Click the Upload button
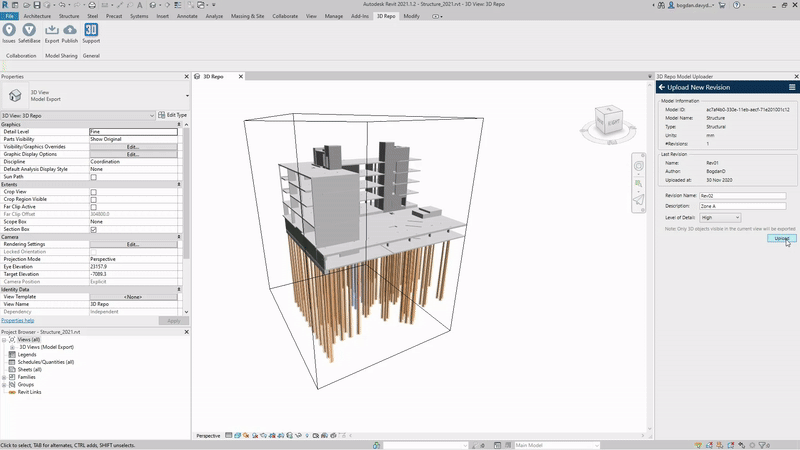This screenshot has width=800, height=450. (x=782, y=238)
